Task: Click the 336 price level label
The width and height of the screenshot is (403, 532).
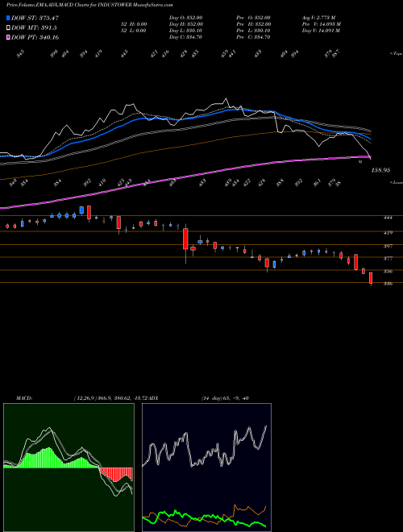Action: pyautogui.click(x=388, y=284)
